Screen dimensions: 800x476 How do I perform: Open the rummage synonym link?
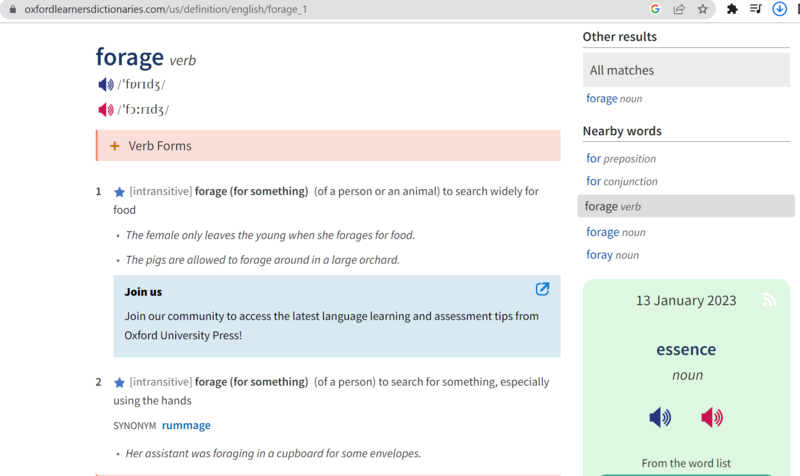(x=186, y=425)
